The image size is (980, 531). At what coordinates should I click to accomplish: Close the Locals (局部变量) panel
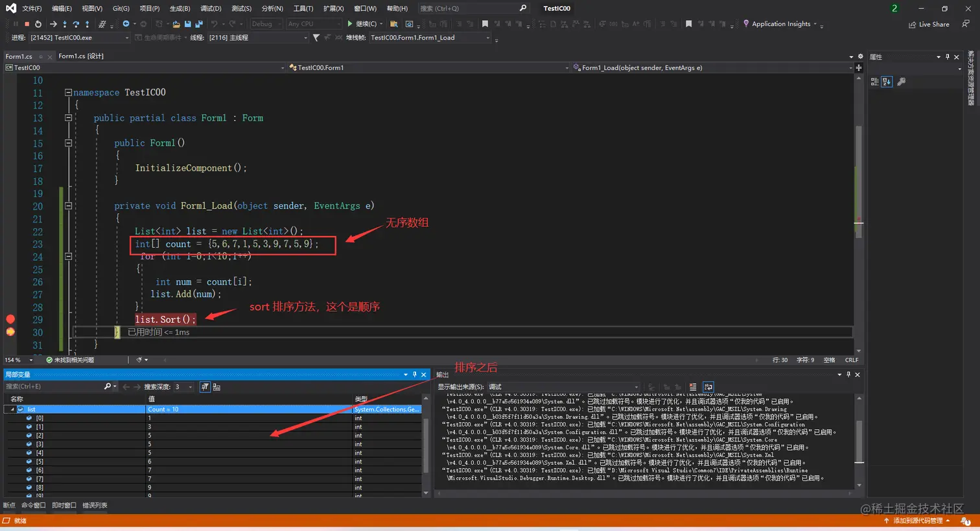tap(424, 375)
